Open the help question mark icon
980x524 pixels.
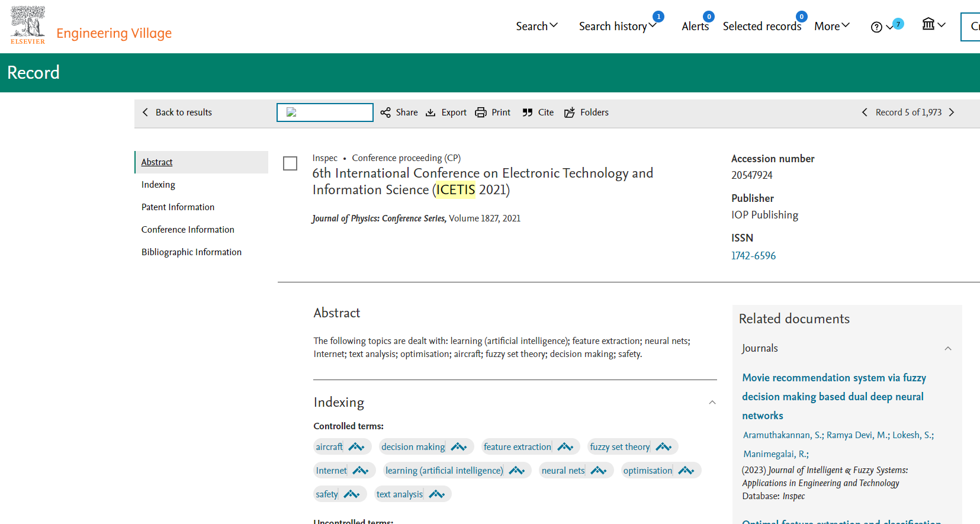click(876, 27)
